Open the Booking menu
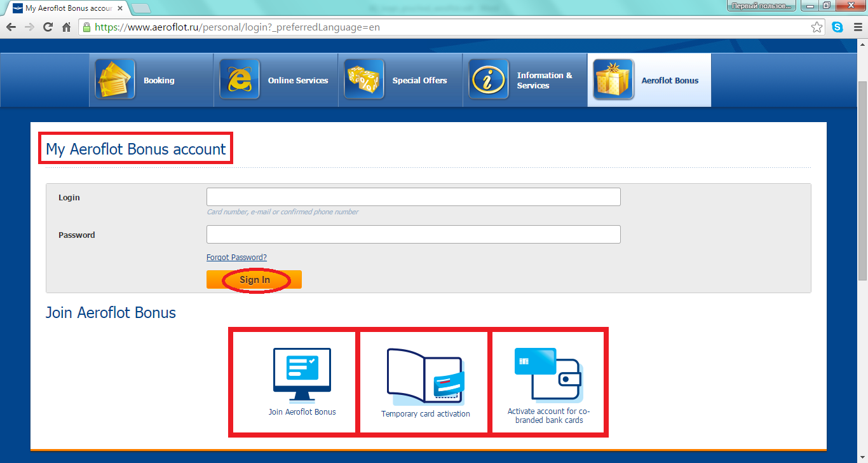 [151, 79]
